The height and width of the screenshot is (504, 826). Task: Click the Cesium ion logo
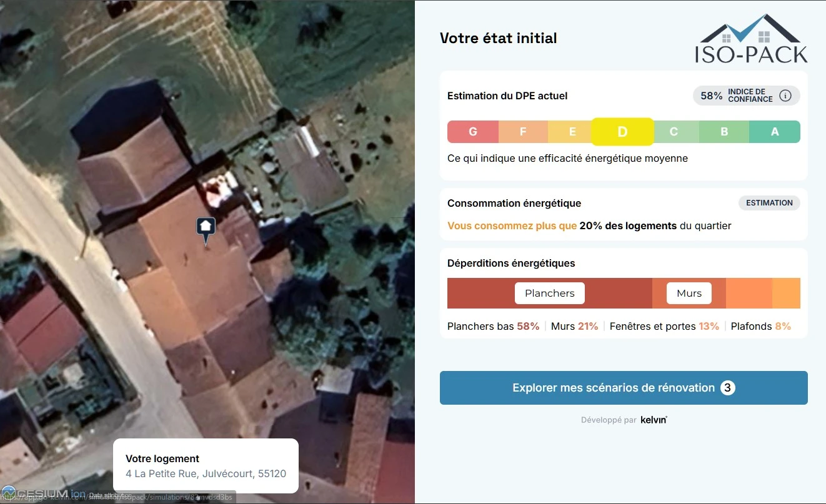click(42, 493)
